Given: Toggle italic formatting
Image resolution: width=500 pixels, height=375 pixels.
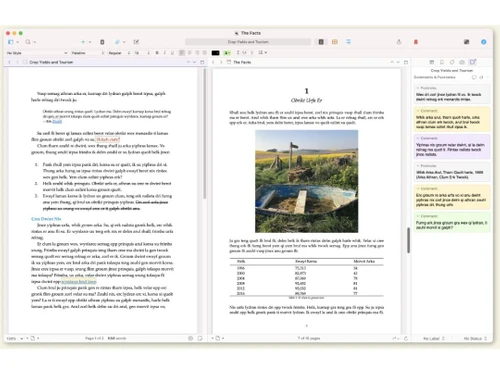Looking at the screenshot, I should [x=165, y=53].
